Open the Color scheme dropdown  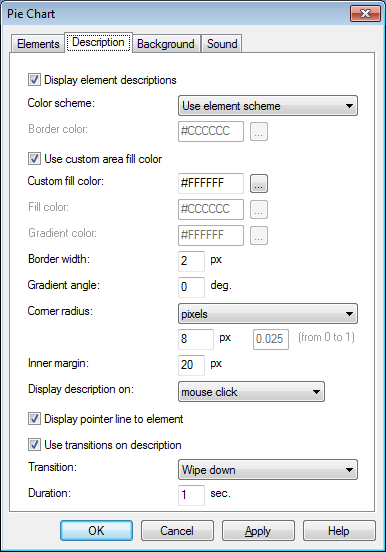pos(268,106)
